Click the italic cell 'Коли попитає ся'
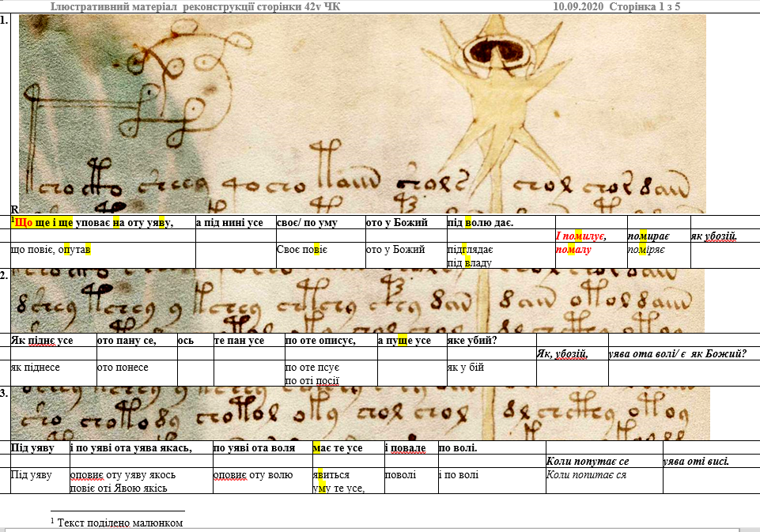Viewport: 760px width, 532px height. click(604, 481)
